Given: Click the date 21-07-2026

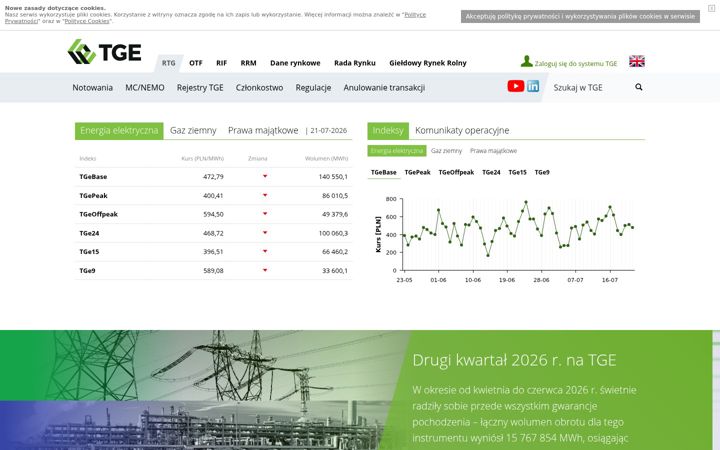Looking at the screenshot, I should (328, 130).
